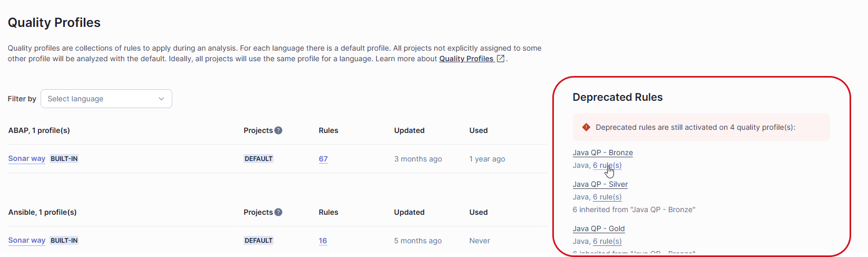Screen dimensions: 868x257
Task: Click the red deprecated rules warning icon
Action: coord(586,127)
